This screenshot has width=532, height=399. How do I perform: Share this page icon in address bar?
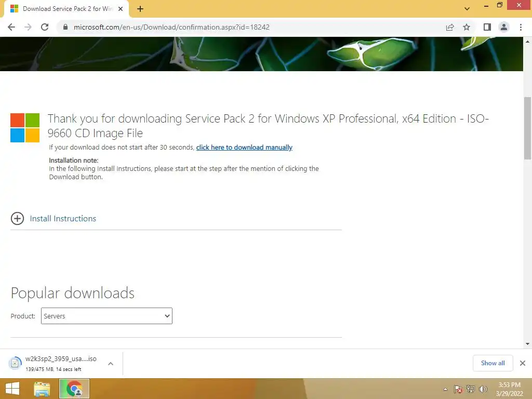click(x=450, y=27)
